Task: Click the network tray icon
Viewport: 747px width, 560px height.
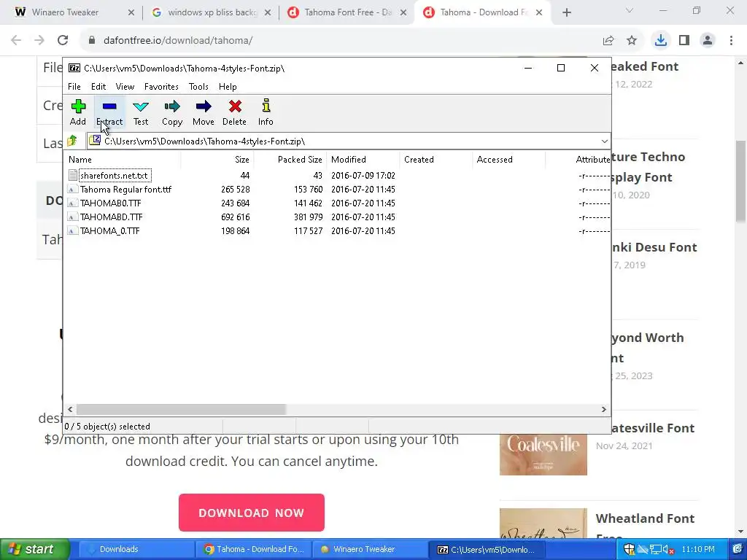Action: tap(656, 550)
